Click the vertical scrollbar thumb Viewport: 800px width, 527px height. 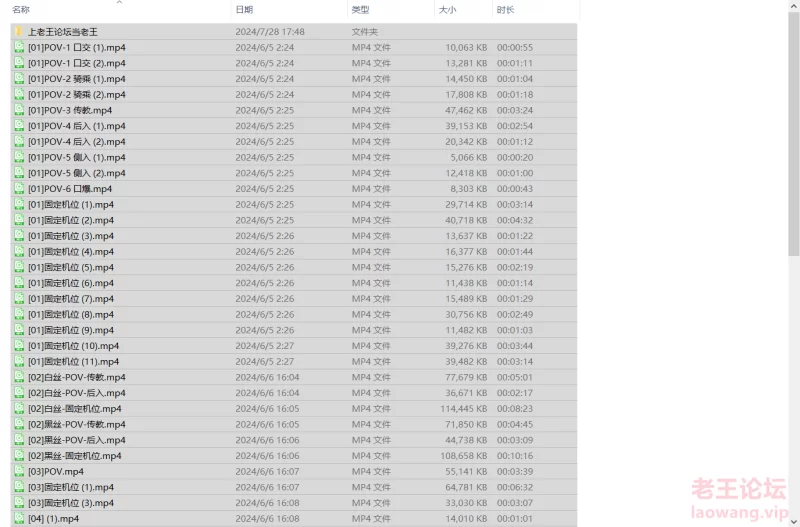tap(793, 134)
